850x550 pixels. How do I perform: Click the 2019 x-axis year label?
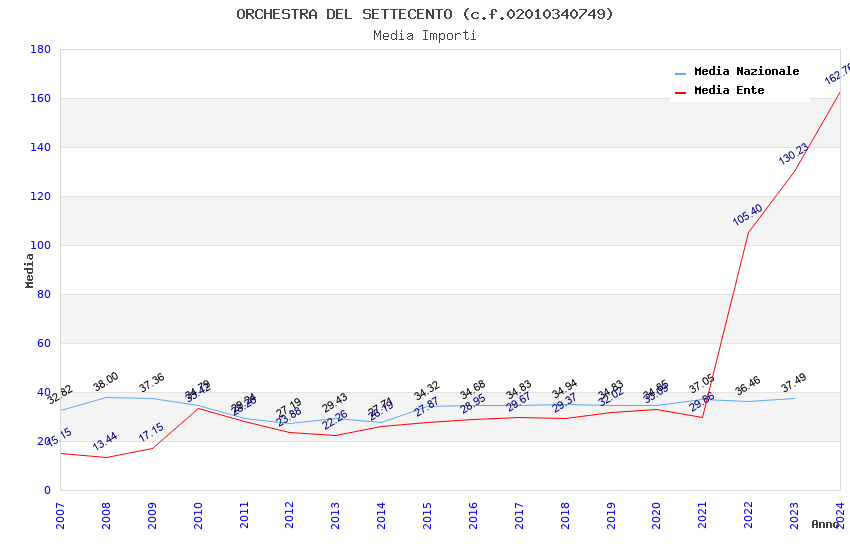click(x=611, y=515)
